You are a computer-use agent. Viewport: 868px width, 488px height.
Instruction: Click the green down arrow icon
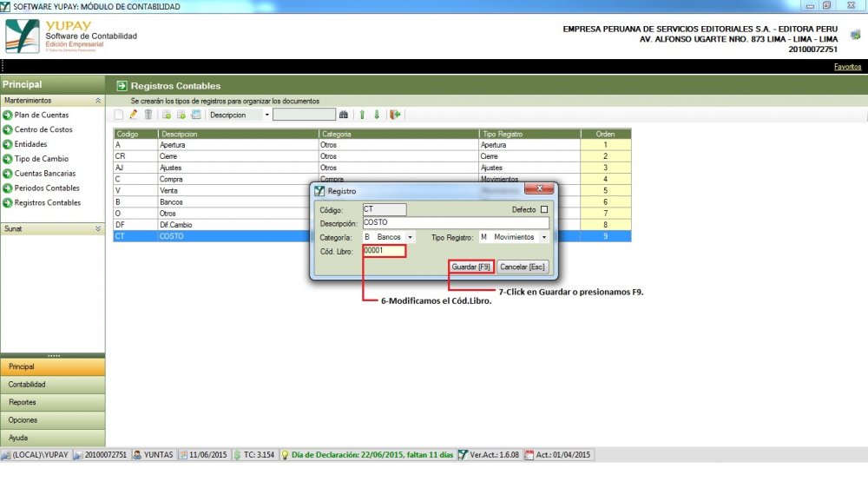coord(377,115)
